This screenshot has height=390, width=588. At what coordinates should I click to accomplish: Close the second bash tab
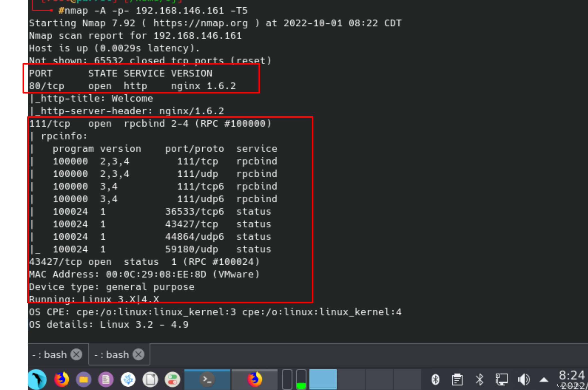pyautogui.click(x=138, y=355)
